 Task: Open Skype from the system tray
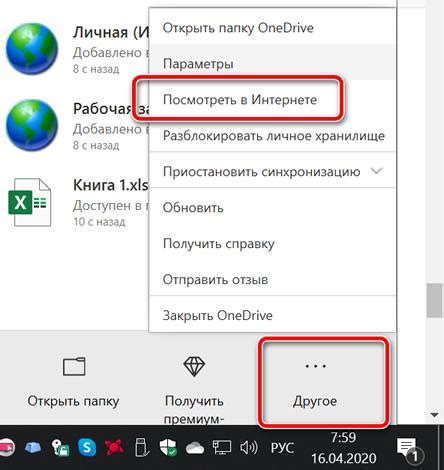click(87, 447)
